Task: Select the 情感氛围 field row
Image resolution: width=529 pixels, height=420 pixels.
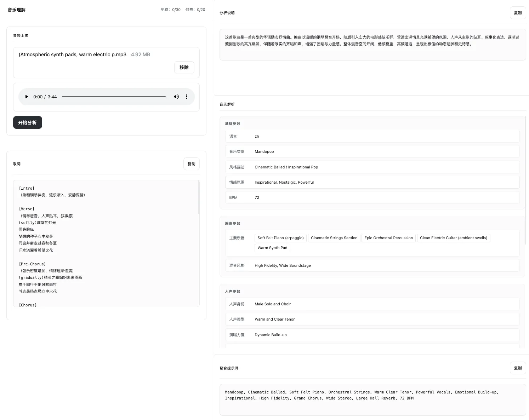Action: pos(372,182)
